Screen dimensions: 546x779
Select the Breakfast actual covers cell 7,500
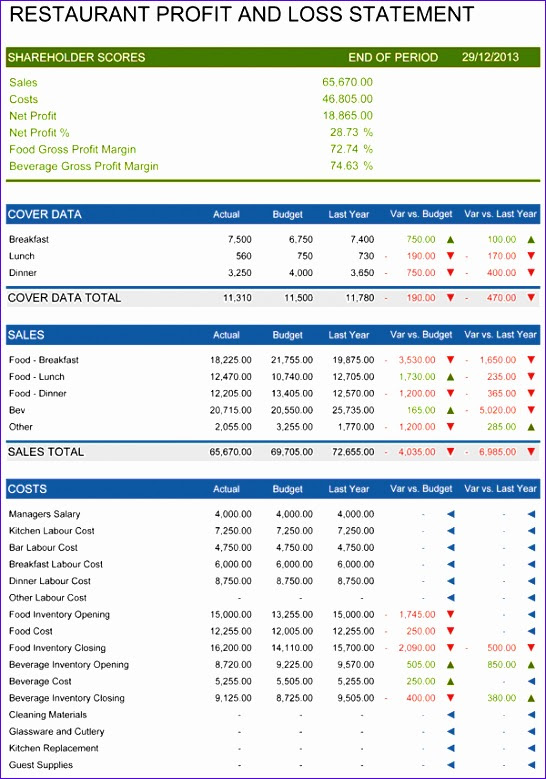coord(240,239)
